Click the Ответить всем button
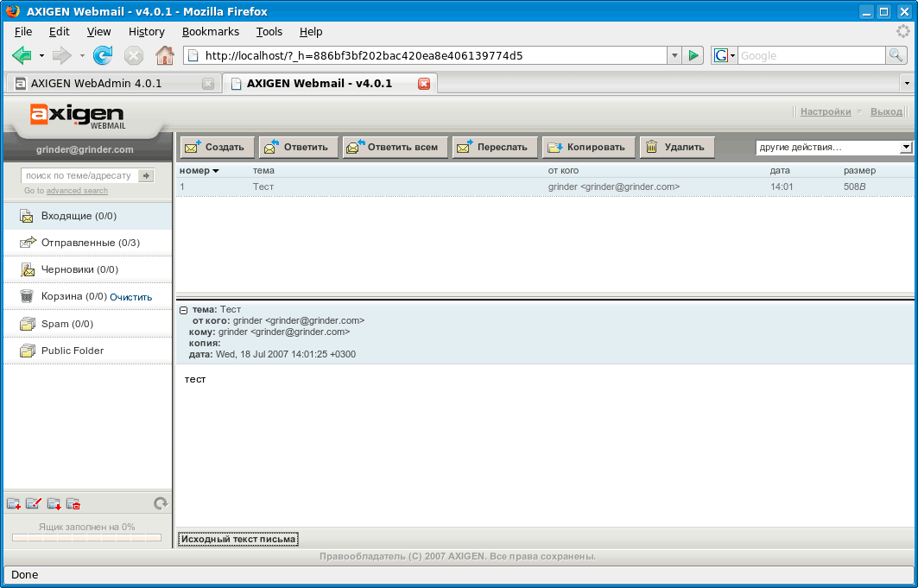Viewport: 918px width, 588px height. (x=396, y=148)
